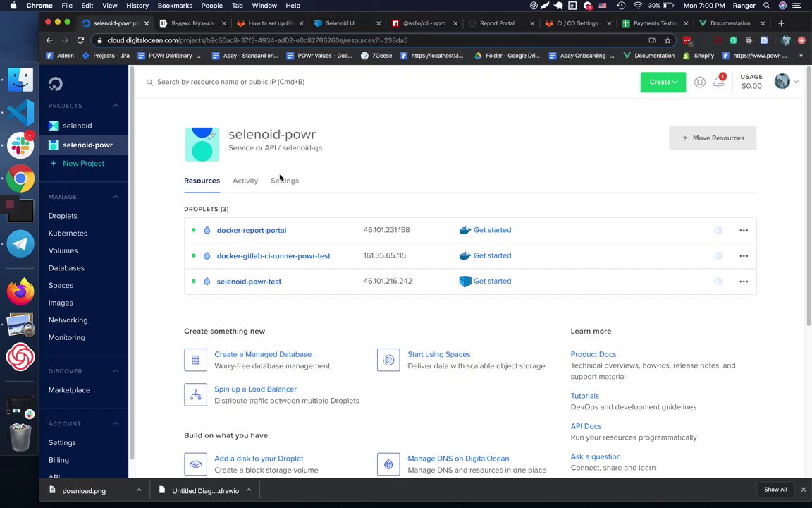The image size is (812, 508).
Task: Open more options for docker-report-portal
Action: coord(744,230)
